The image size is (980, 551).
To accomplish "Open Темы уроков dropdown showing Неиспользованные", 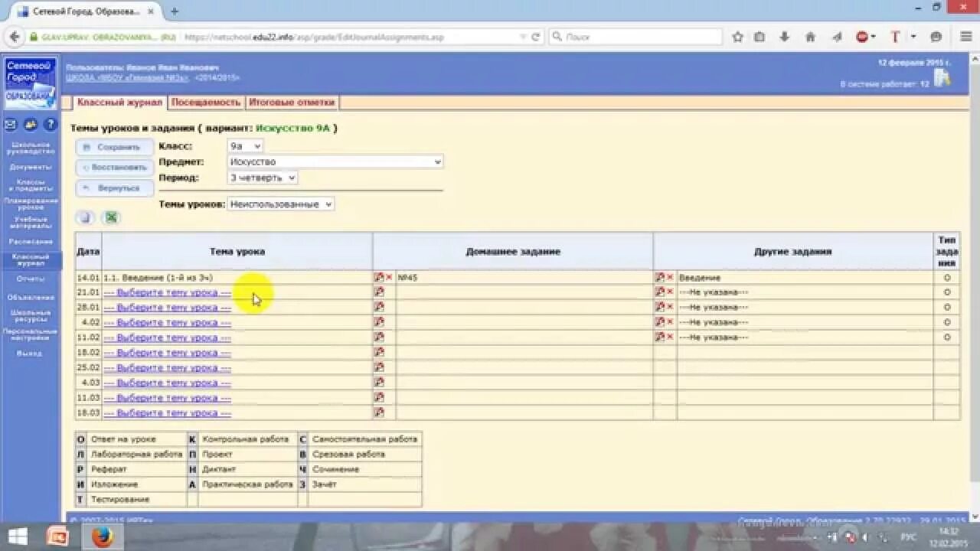I will pyautogui.click(x=281, y=204).
